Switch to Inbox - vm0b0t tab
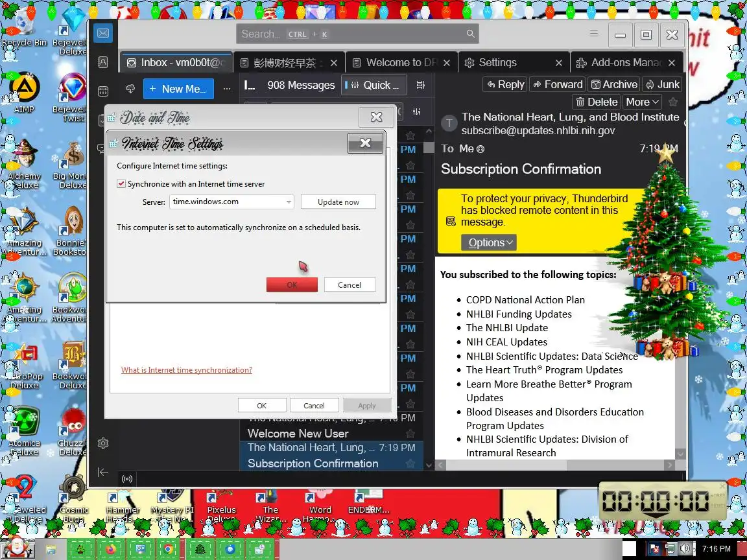The width and height of the screenshot is (747, 560). 176,63
